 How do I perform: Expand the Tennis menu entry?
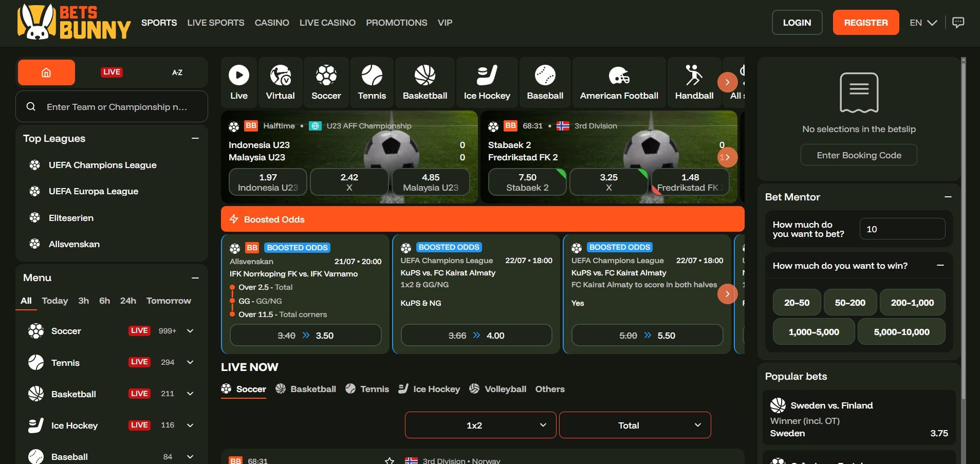click(190, 362)
